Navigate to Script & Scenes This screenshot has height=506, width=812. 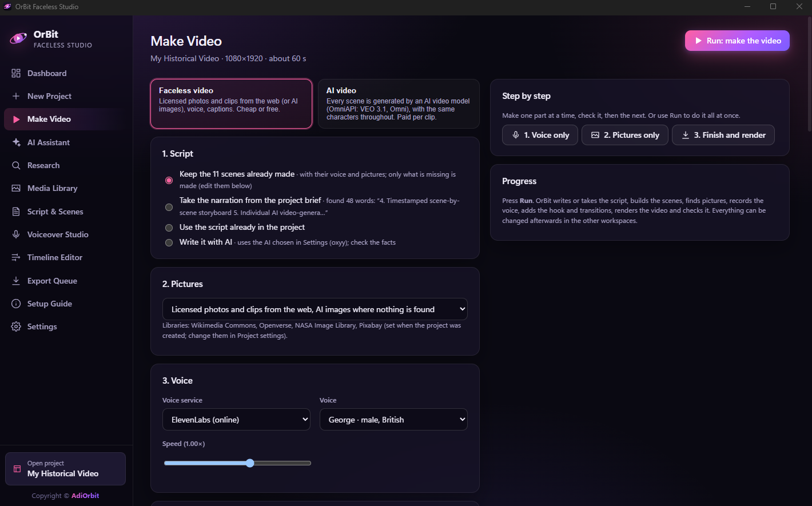click(x=66, y=212)
